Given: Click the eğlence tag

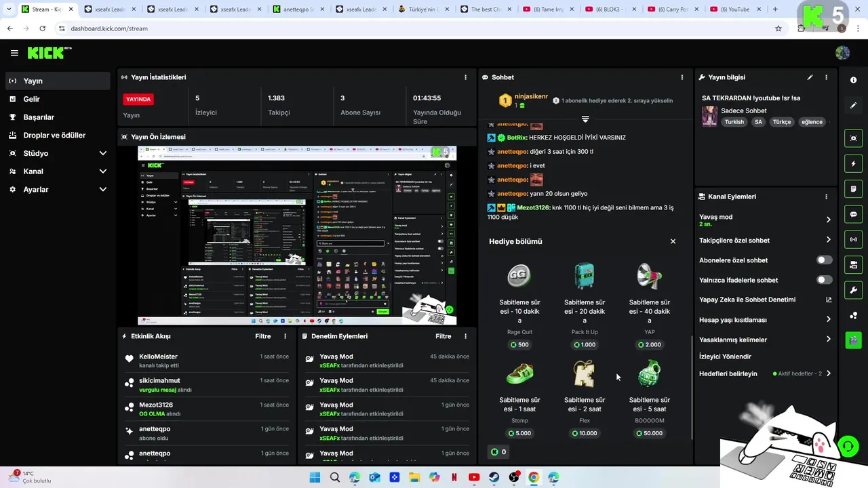Looking at the screenshot, I should [x=812, y=122].
